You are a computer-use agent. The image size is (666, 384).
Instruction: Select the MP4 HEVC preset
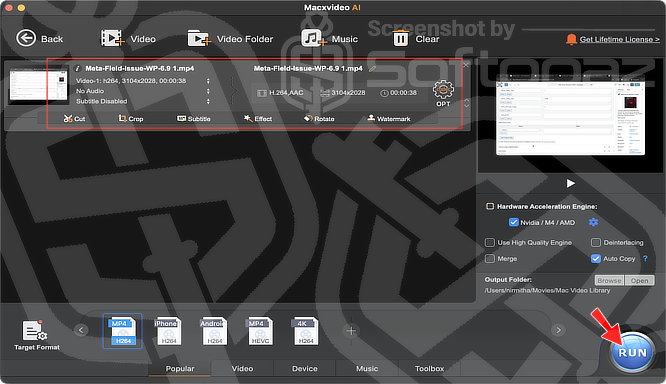(x=260, y=331)
